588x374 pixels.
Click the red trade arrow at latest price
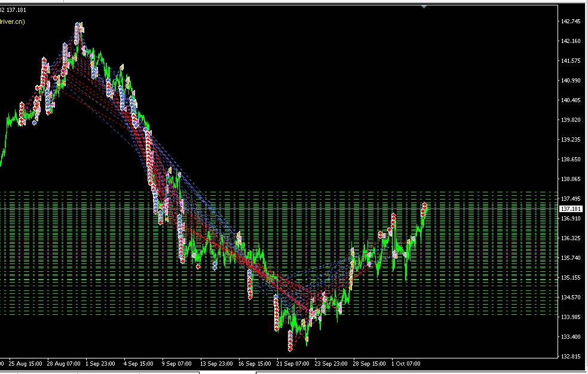(424, 209)
